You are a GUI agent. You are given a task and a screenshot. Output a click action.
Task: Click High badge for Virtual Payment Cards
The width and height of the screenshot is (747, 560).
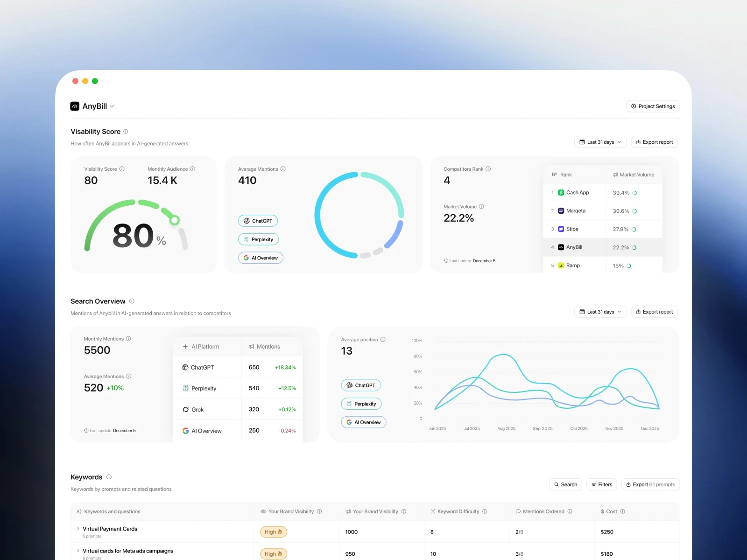click(273, 532)
